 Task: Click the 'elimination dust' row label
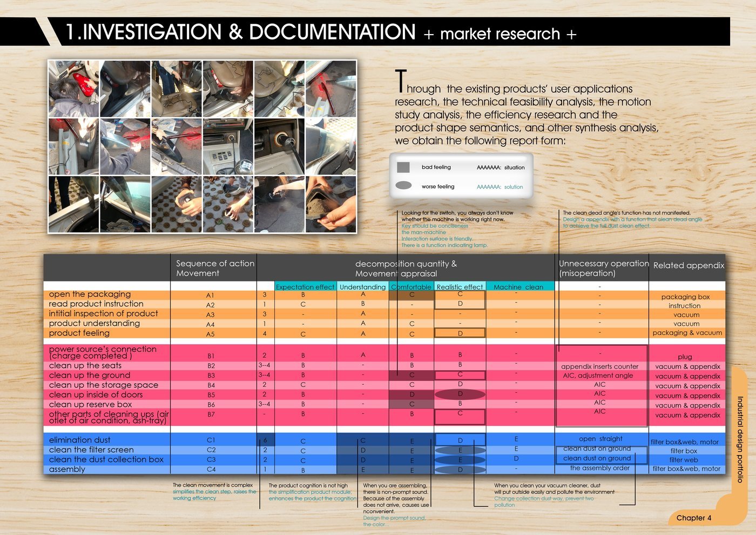tap(79, 440)
